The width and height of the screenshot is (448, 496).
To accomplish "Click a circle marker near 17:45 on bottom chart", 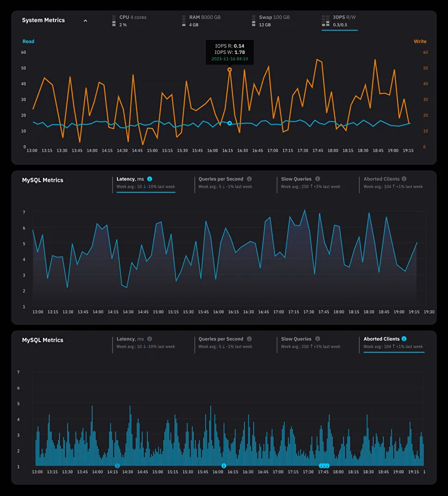I will (x=323, y=466).
